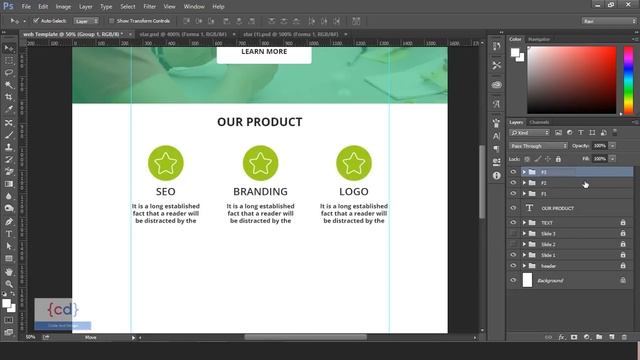The image size is (640, 360).
Task: Click the horizontal canvas scrollbar
Action: coord(305,337)
